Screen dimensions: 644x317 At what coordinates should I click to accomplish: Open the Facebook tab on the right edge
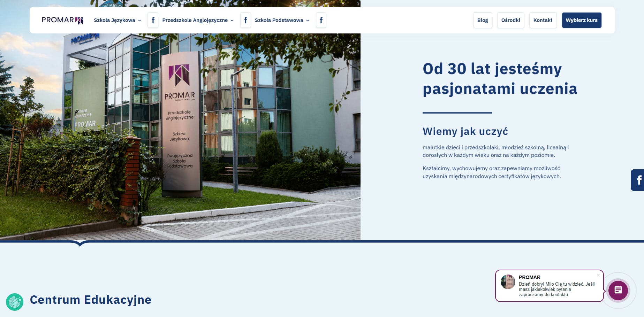pyautogui.click(x=639, y=180)
